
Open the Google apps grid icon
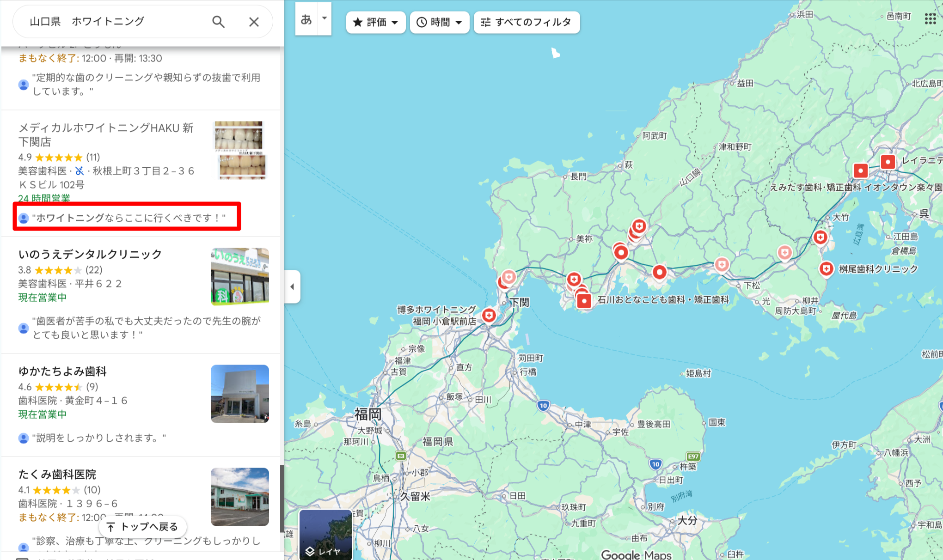(930, 18)
